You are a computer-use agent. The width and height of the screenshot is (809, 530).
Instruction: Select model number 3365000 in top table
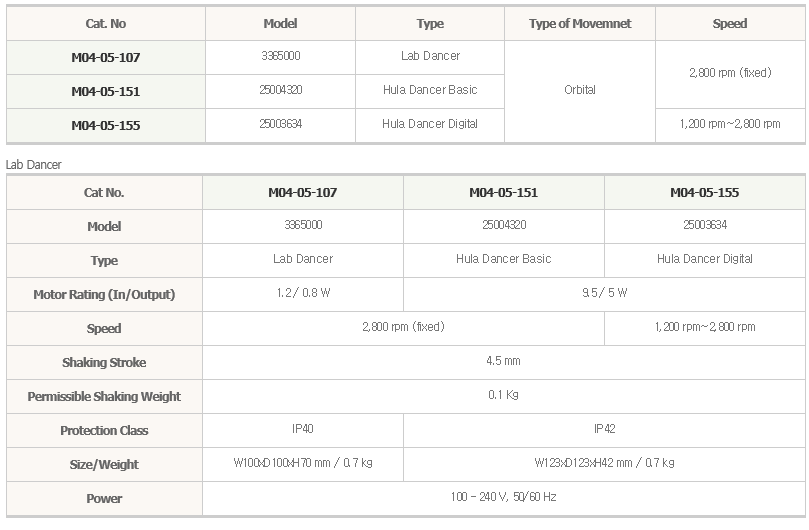(280, 56)
